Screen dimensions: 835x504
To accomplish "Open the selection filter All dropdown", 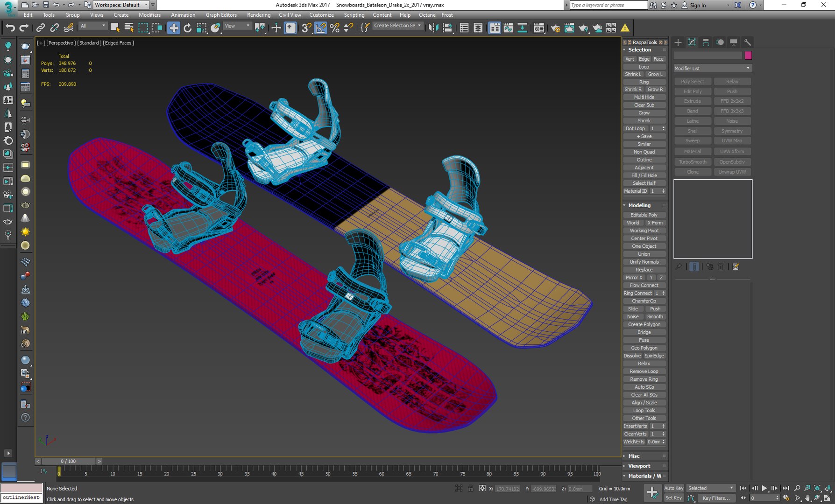I will click(x=93, y=26).
